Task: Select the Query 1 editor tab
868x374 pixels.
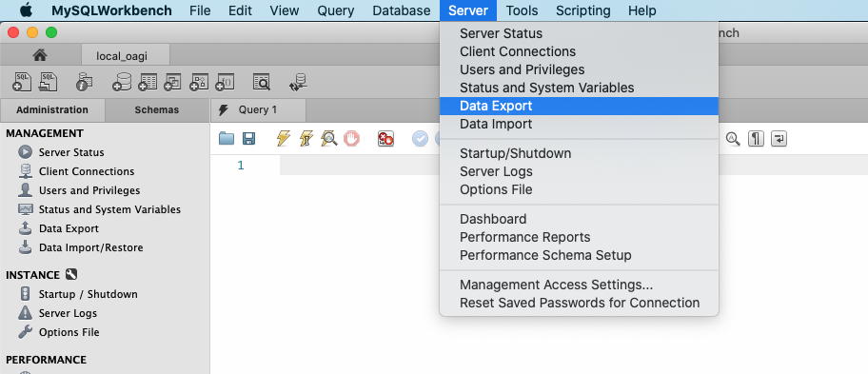Action: click(258, 110)
